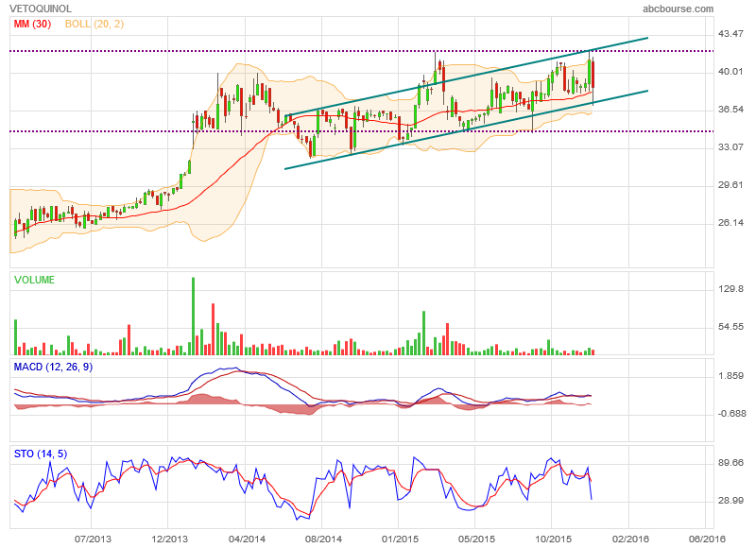Click the 40.01 price axis value
This screenshot has width=756, height=548.
pos(730,71)
